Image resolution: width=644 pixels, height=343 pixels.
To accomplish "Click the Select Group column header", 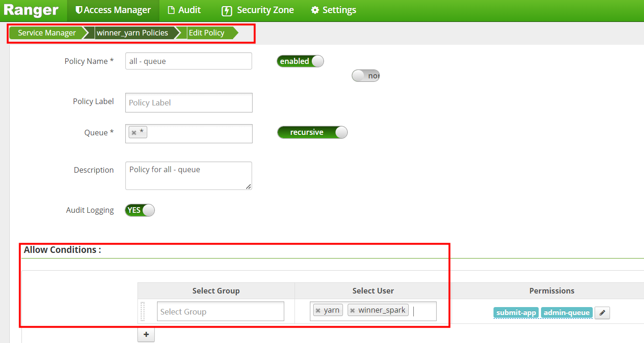I will pos(216,291).
